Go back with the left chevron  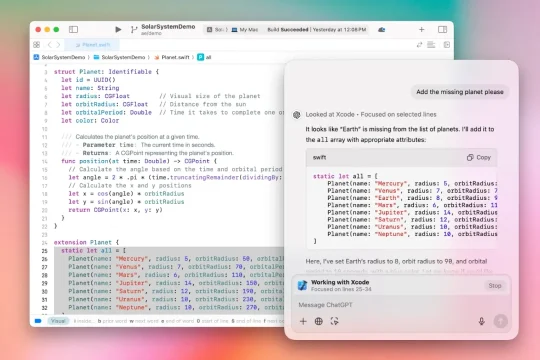(50, 45)
